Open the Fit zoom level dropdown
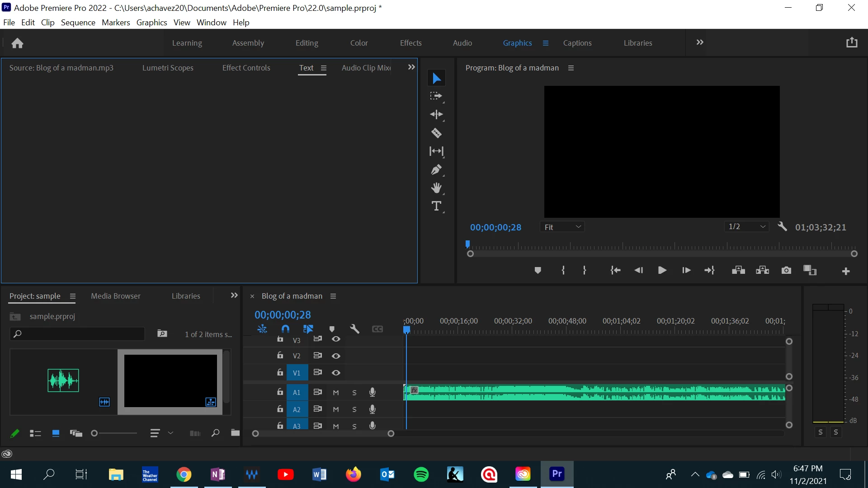 click(x=562, y=227)
